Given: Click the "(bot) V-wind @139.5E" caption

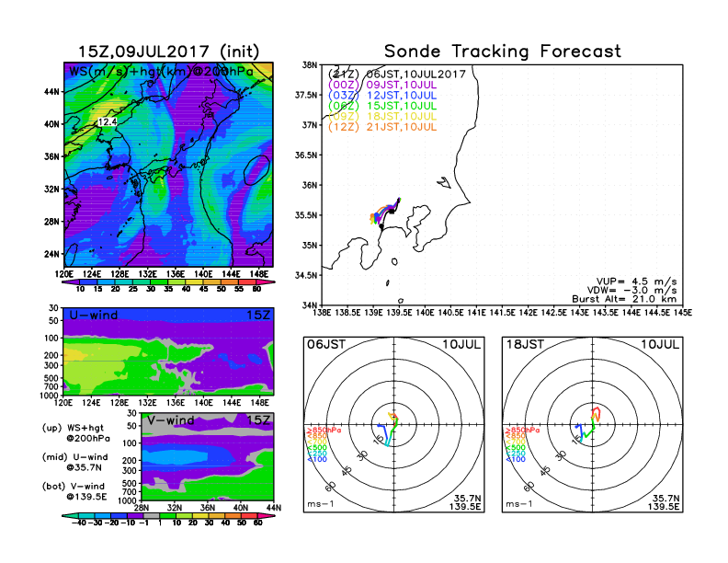Looking at the screenshot, I should coord(74,491).
